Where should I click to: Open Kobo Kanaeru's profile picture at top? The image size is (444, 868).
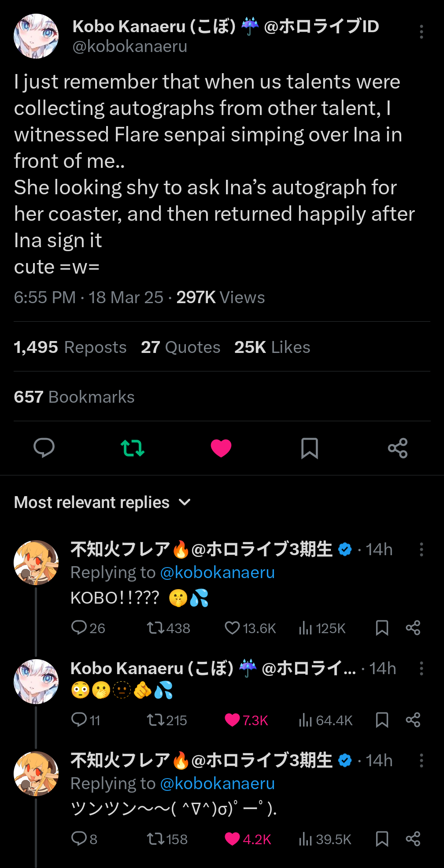point(36,36)
